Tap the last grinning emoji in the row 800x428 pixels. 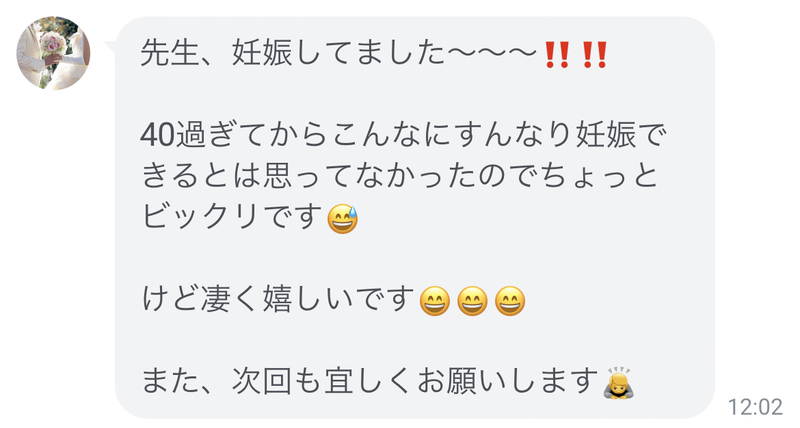point(510,301)
